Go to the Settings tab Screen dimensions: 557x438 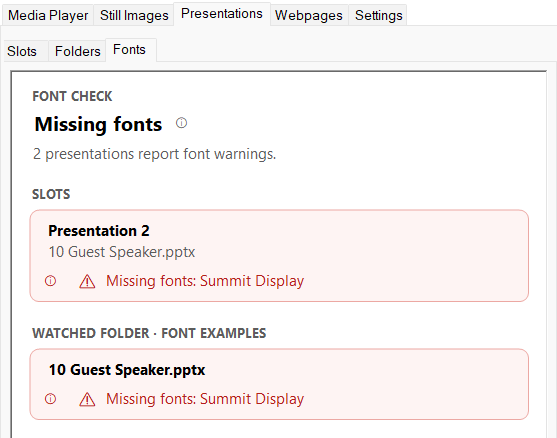pos(378,15)
